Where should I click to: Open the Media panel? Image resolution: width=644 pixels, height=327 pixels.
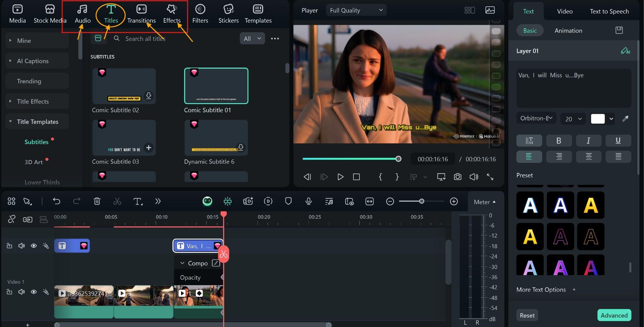(17, 14)
